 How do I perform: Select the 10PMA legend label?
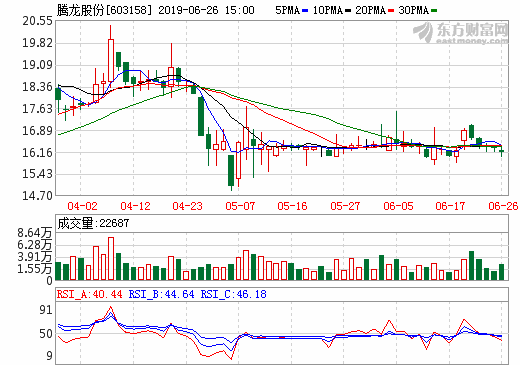[328, 10]
